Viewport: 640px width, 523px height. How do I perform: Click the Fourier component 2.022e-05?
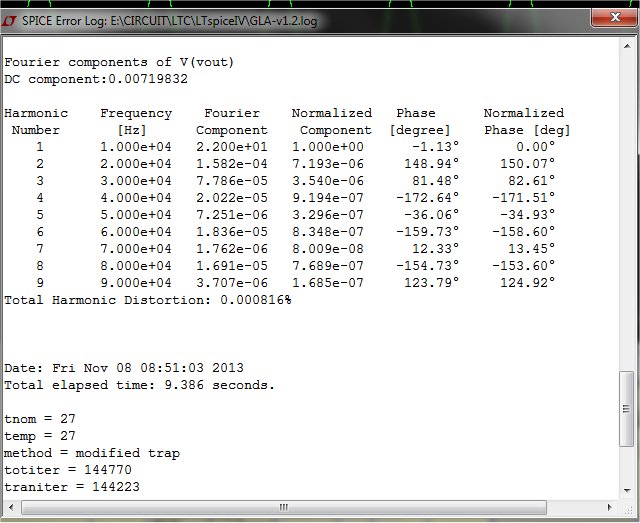click(x=232, y=198)
